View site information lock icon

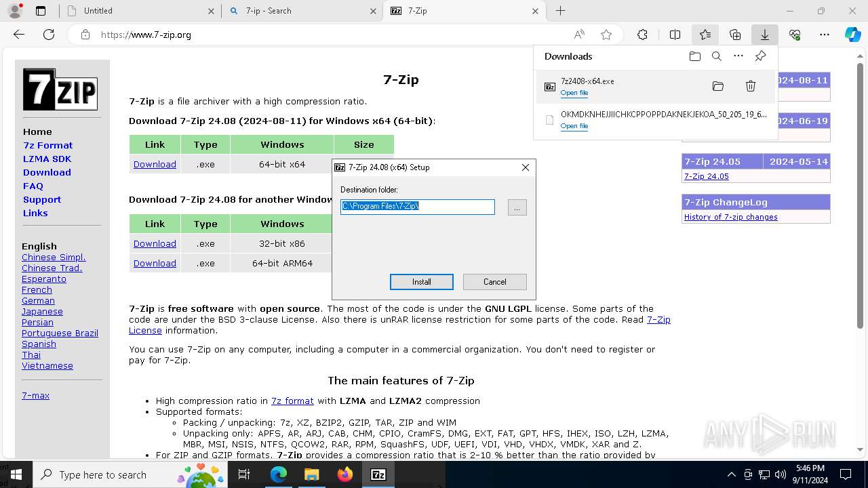(85, 35)
